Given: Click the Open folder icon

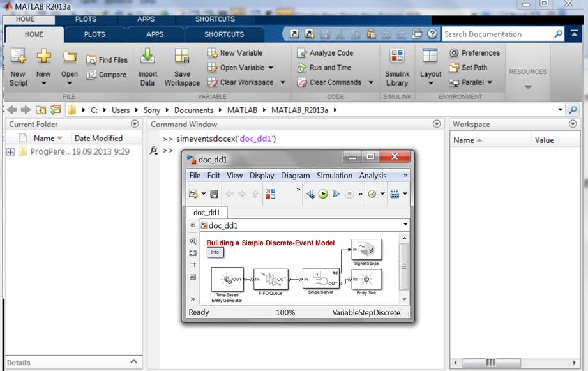Looking at the screenshot, I should coord(70,56).
